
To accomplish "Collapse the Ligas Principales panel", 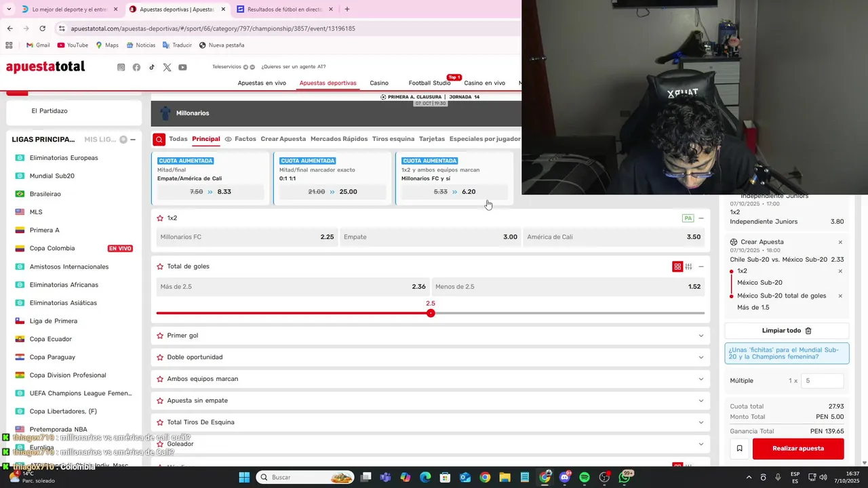I will click(x=133, y=140).
